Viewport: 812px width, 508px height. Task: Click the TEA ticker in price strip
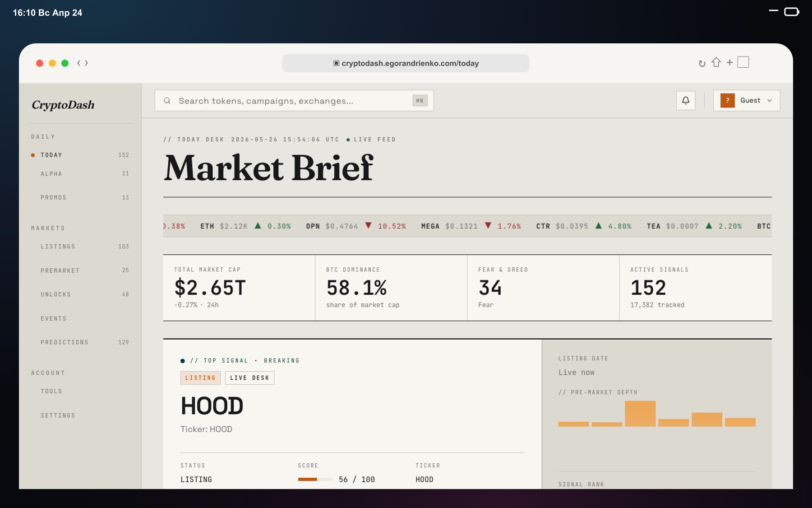pos(694,226)
